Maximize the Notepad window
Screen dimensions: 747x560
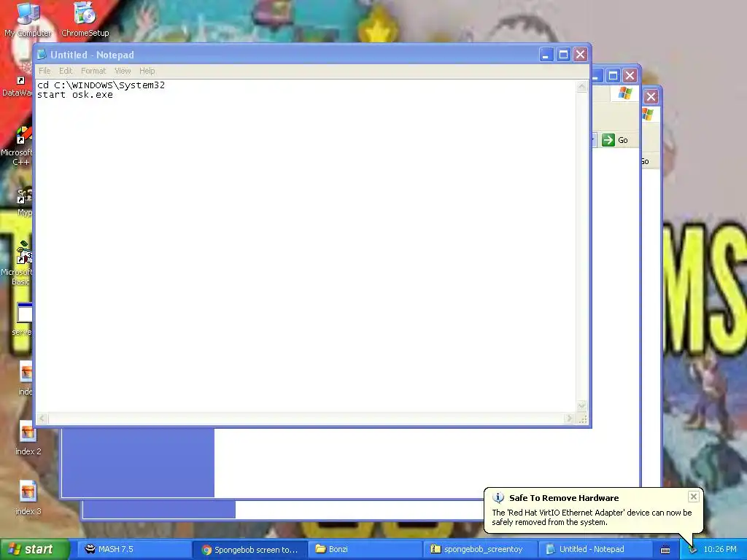click(563, 55)
